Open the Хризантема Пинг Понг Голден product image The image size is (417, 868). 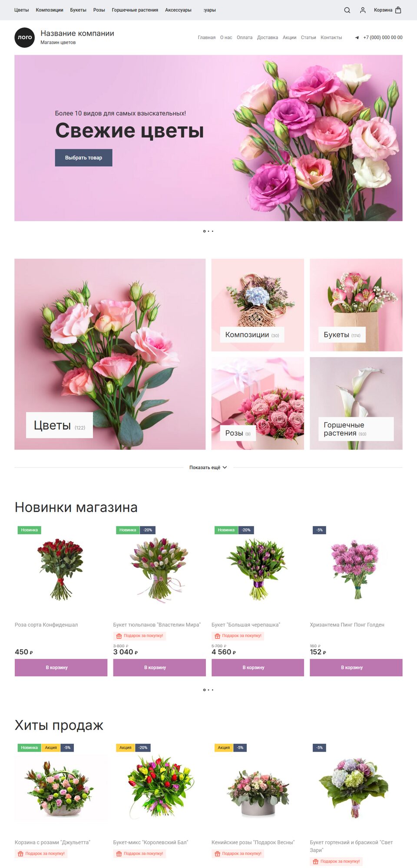(356, 569)
